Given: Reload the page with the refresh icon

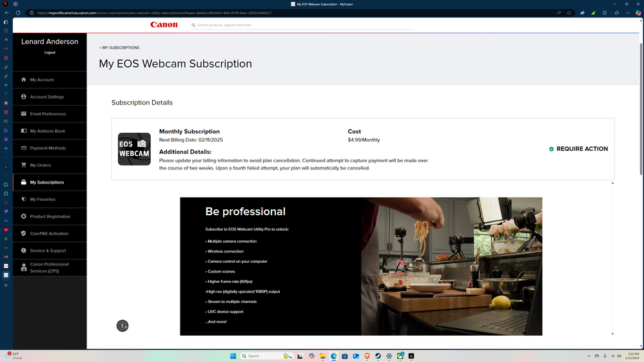Looking at the screenshot, I should (18, 13).
